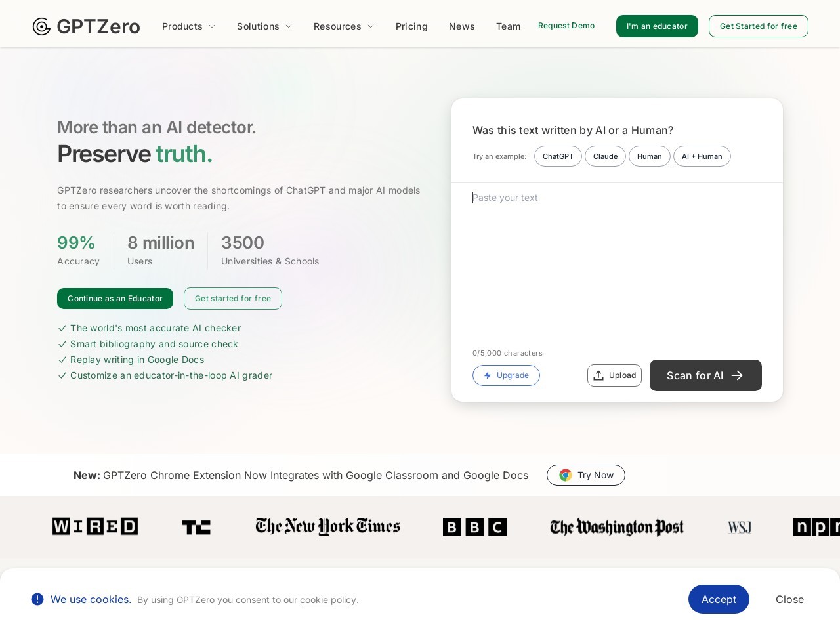Image resolution: width=840 pixels, height=630 pixels.
Task: Click the GPTZero logo icon
Action: coord(41,26)
